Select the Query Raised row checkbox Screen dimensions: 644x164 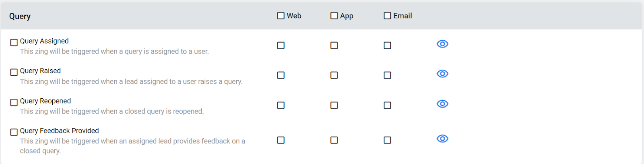coord(14,72)
